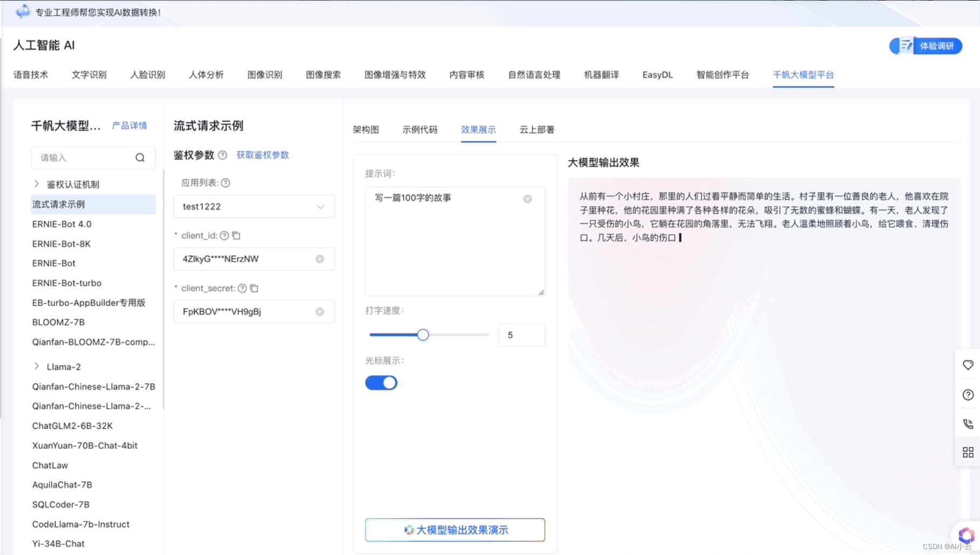The height and width of the screenshot is (555, 980).
Task: Expand the Llama-2 tree node
Action: pyautogui.click(x=36, y=366)
